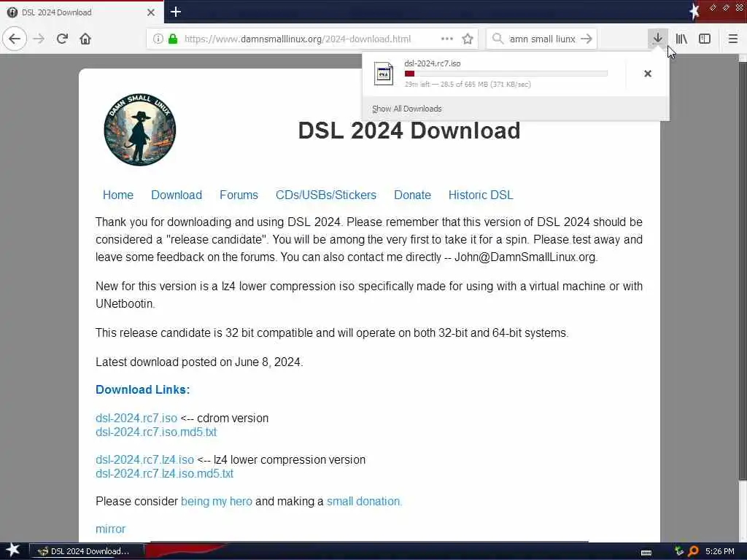Click 'Latest download posted on June 8, 2024' text

coord(199,362)
